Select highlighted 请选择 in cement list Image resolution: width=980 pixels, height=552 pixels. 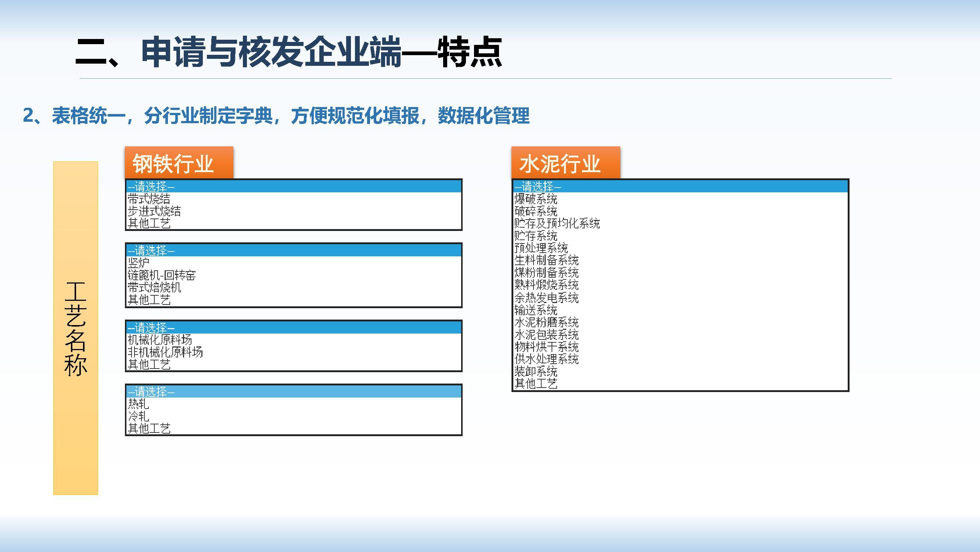(x=538, y=186)
